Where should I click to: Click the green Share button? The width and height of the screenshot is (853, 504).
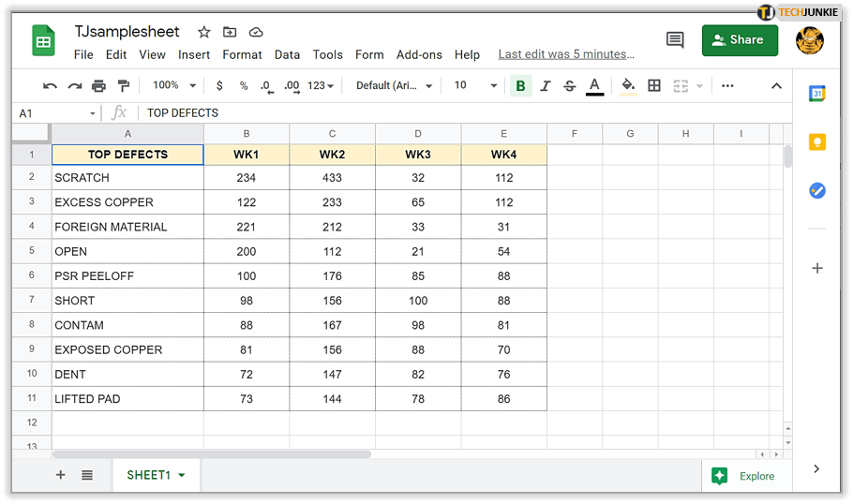click(x=738, y=40)
